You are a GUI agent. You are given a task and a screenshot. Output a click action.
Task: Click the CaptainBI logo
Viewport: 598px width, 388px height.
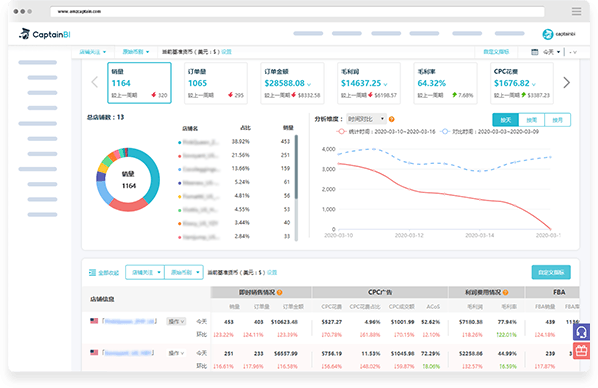(45, 34)
